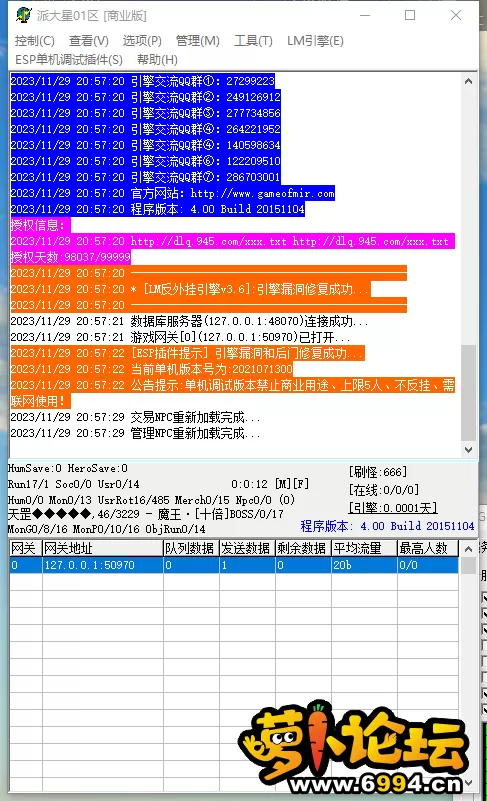This screenshot has height=801, width=487.
Task: Click the 剩余数据 column header
Action: click(x=303, y=549)
